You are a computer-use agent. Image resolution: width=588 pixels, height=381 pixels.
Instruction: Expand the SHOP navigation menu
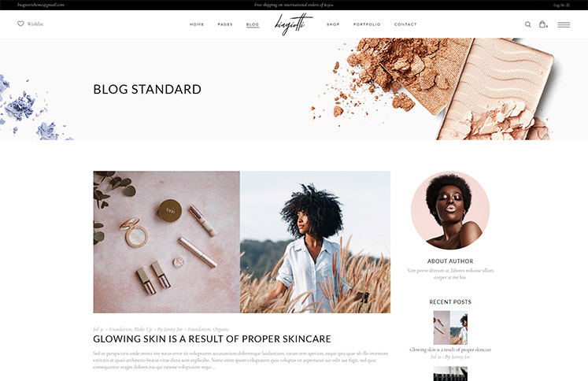point(333,24)
